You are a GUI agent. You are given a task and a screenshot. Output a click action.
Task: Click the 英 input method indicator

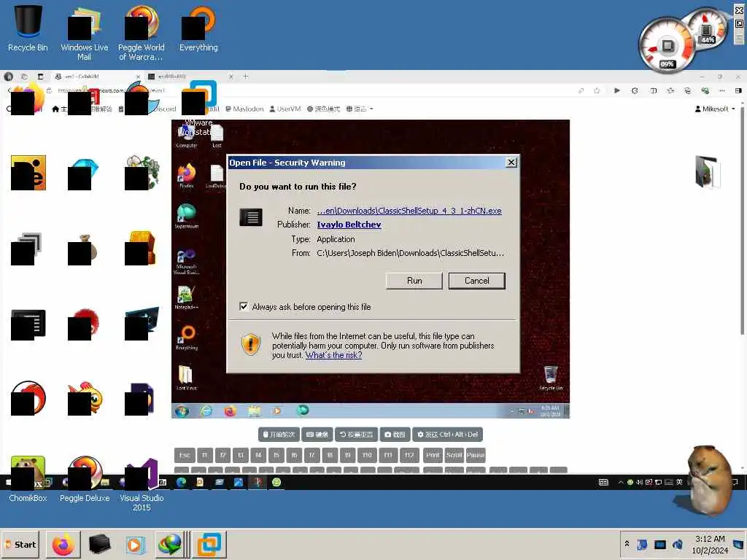(x=679, y=483)
